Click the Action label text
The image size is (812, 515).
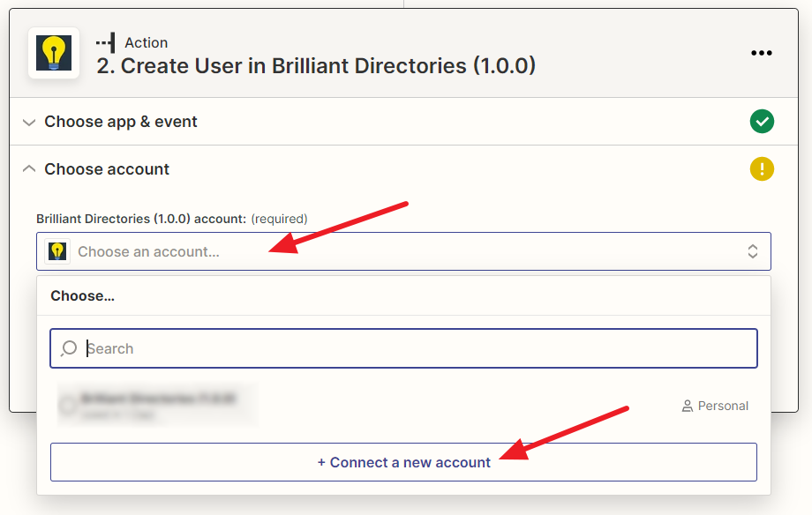coord(146,42)
